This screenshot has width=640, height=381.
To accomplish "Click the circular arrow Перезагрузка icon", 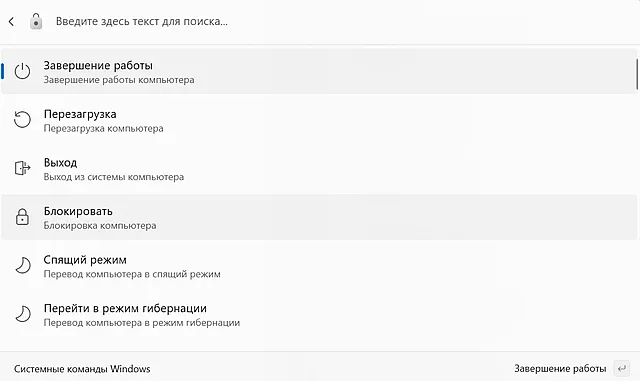I will pos(22,120).
